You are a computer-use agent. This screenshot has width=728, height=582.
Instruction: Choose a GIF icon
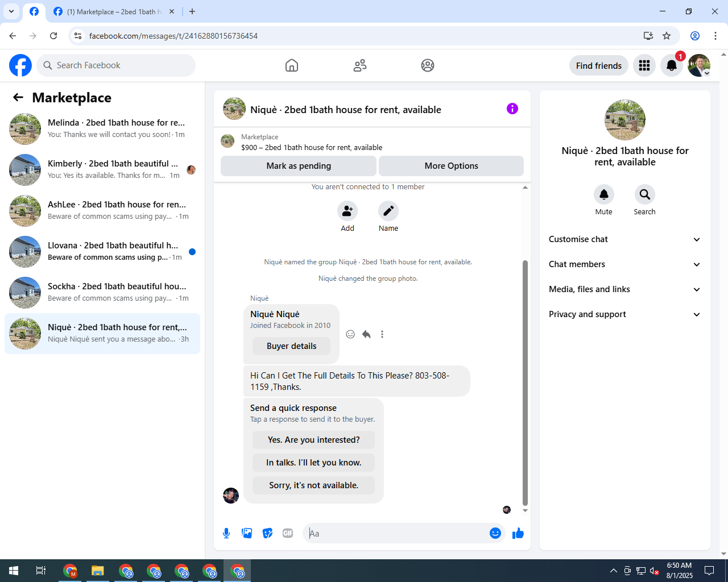pyautogui.click(x=288, y=533)
